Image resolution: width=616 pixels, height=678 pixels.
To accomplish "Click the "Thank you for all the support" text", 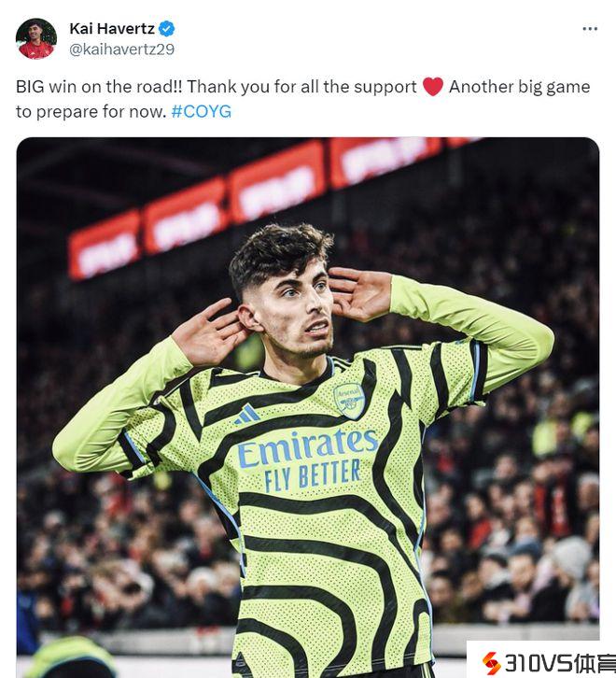I will tap(301, 87).
